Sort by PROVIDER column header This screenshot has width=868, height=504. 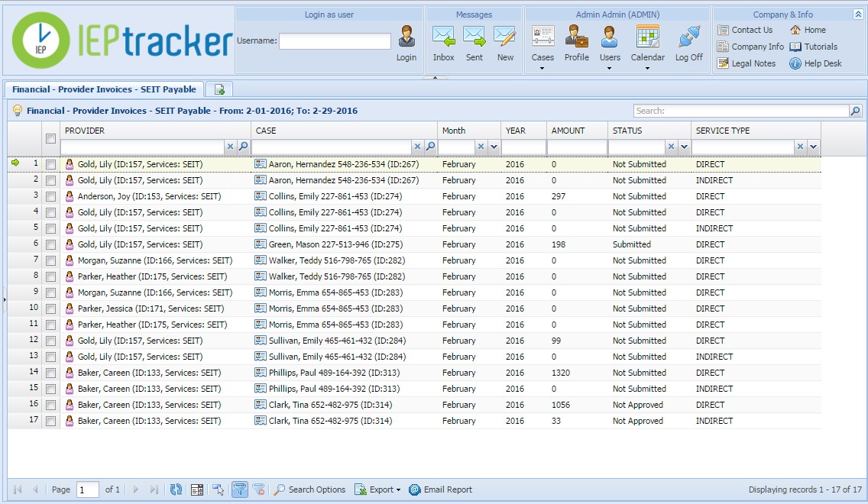tap(85, 131)
